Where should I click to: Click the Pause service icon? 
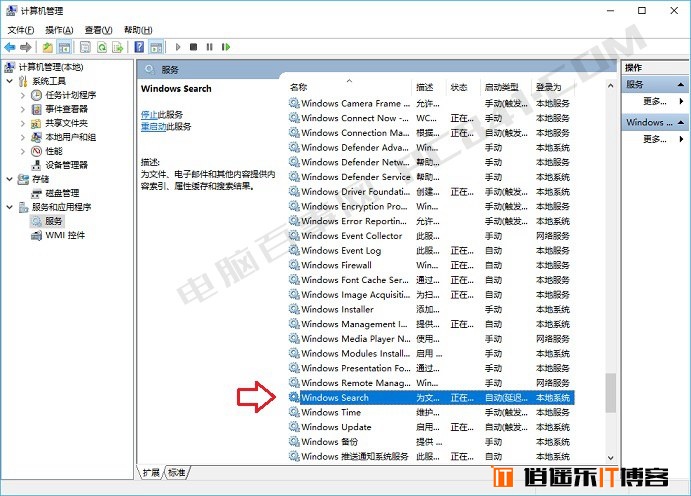point(210,47)
